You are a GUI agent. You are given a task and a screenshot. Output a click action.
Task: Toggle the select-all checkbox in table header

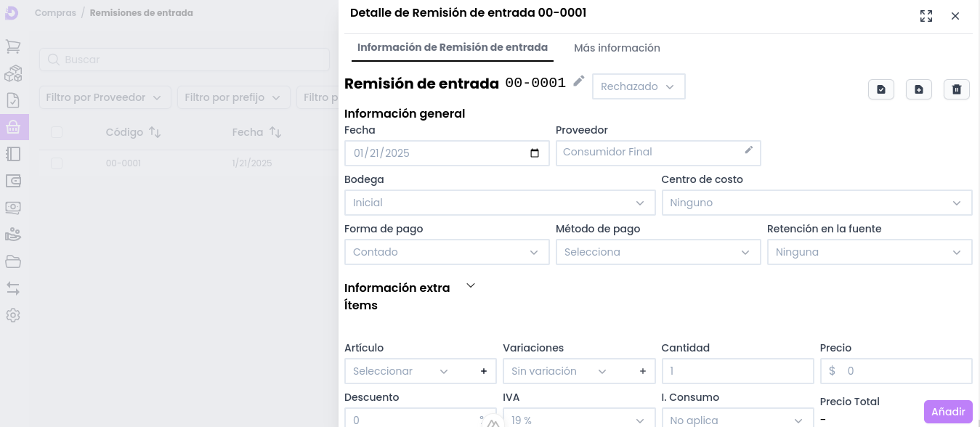click(57, 132)
